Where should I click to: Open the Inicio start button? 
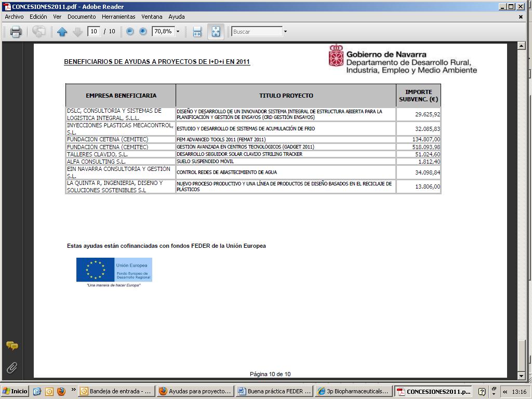[x=15, y=391]
